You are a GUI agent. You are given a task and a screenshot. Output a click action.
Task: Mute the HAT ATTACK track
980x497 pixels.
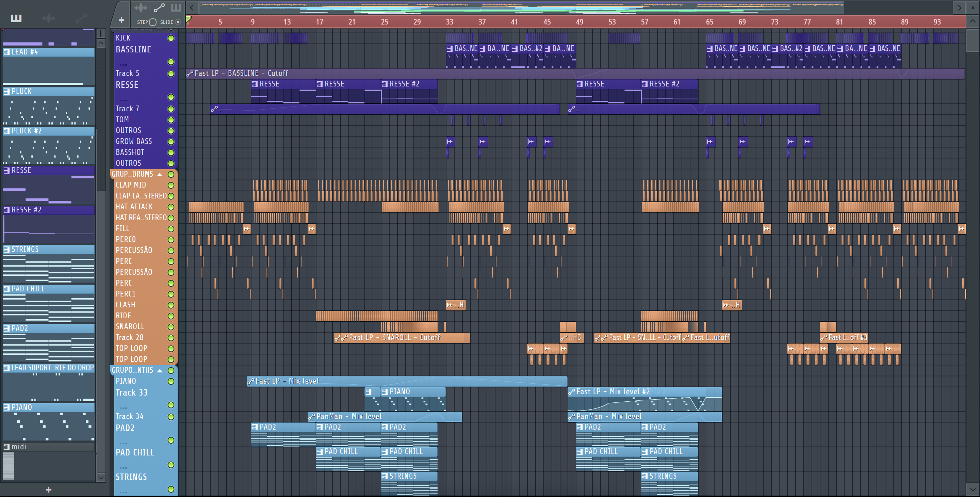click(171, 207)
